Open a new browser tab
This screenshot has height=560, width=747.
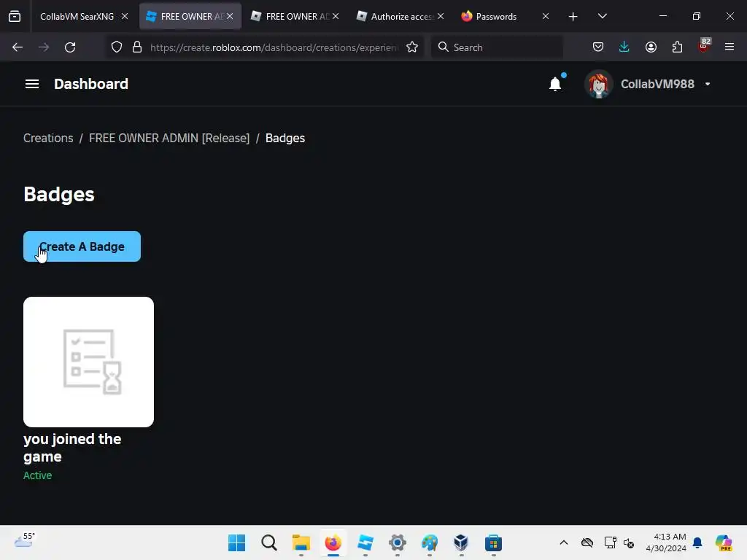tap(573, 17)
